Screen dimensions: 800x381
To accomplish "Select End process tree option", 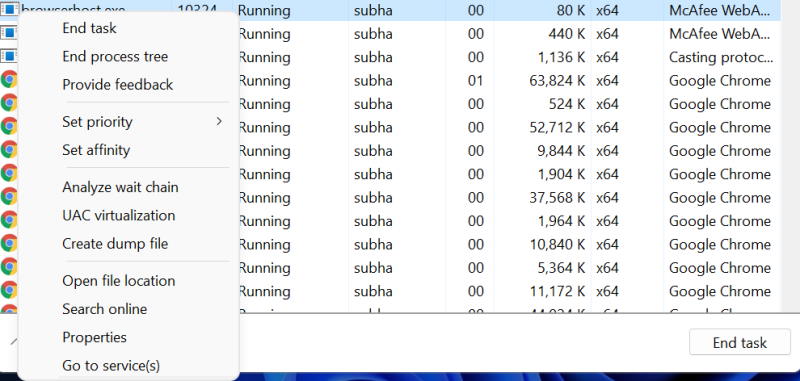I will pyautogui.click(x=115, y=56).
